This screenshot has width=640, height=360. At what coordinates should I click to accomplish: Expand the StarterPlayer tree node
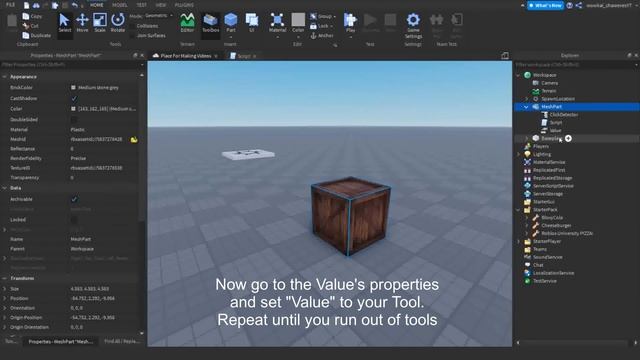click(x=518, y=241)
